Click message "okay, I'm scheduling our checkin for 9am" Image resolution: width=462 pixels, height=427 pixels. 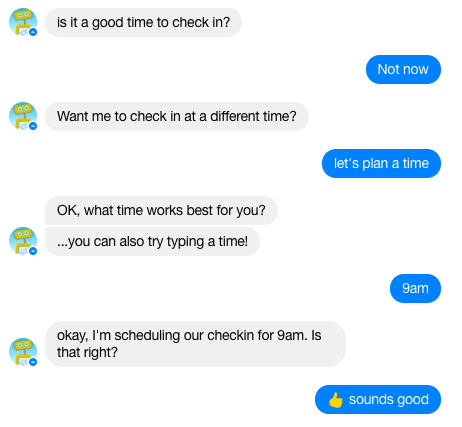[195, 344]
